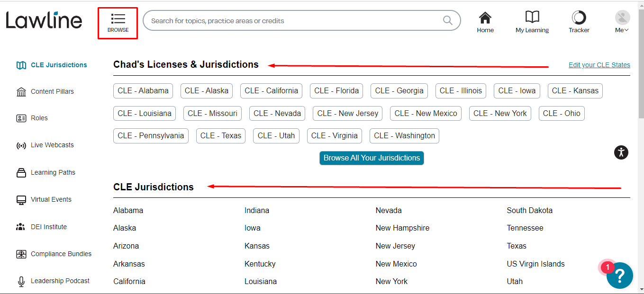This screenshot has height=294, width=644.
Task: Open Content Pillars in sidebar
Action: pos(52,91)
